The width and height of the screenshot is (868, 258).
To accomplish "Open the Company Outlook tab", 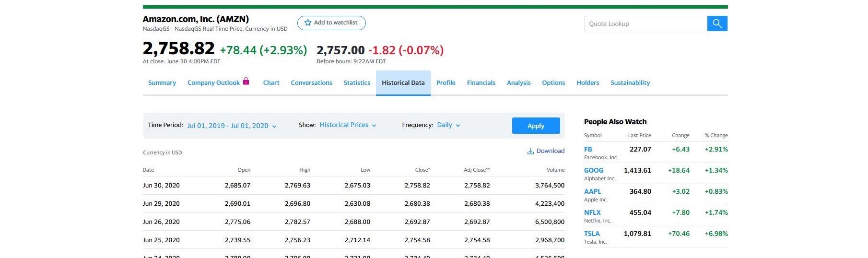I will (213, 83).
